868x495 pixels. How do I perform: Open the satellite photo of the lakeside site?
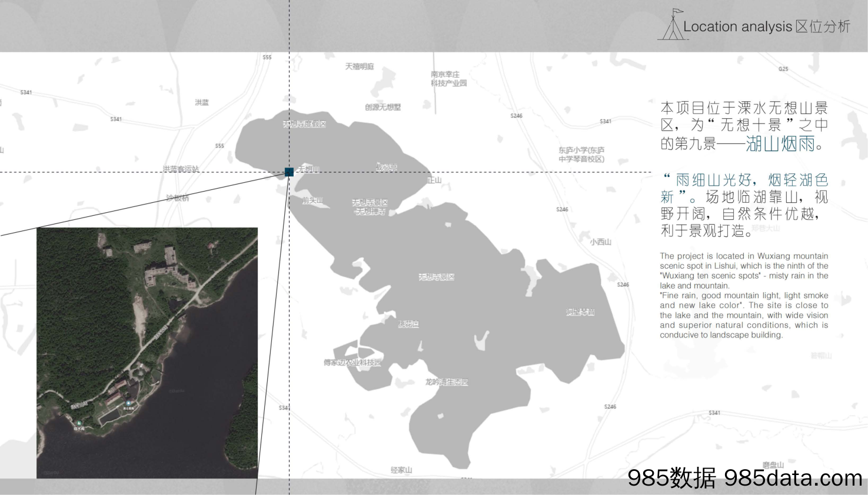(147, 353)
